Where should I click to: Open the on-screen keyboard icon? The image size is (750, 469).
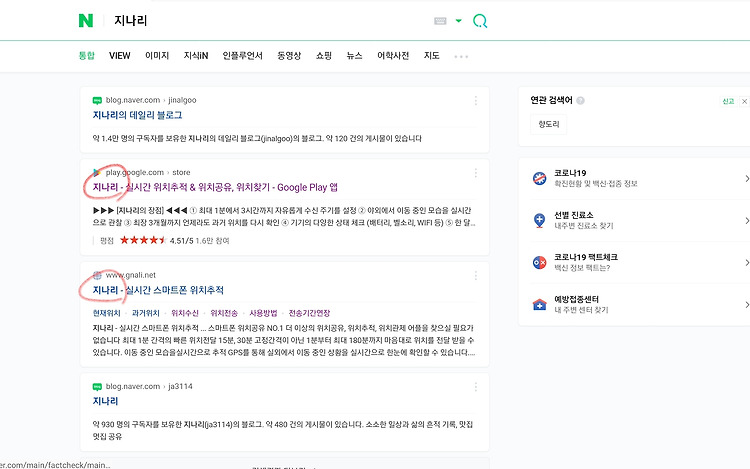point(440,21)
